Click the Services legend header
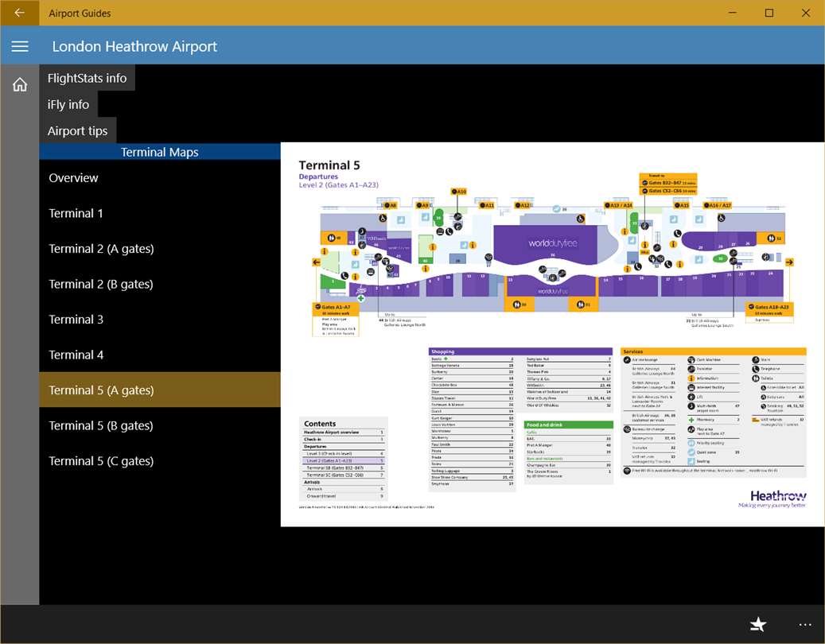Viewport: 825px width, 644px height. (x=713, y=351)
